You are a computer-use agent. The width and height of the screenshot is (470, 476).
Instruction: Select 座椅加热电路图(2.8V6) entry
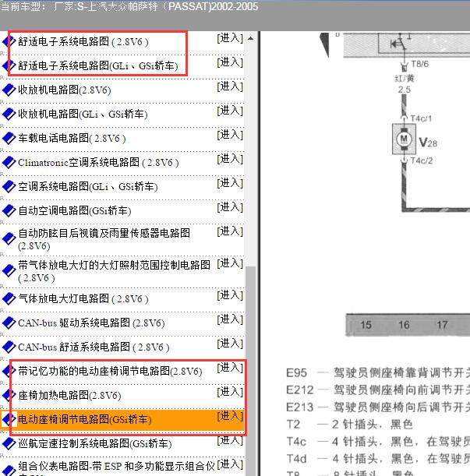coord(69,395)
